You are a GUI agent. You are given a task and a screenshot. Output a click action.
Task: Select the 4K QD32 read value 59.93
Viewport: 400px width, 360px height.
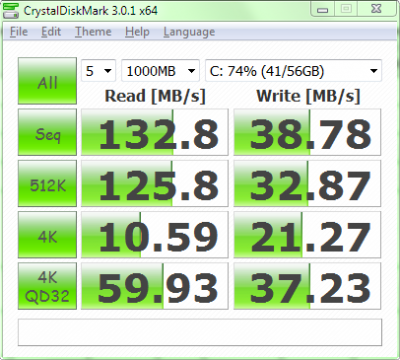tap(155, 286)
